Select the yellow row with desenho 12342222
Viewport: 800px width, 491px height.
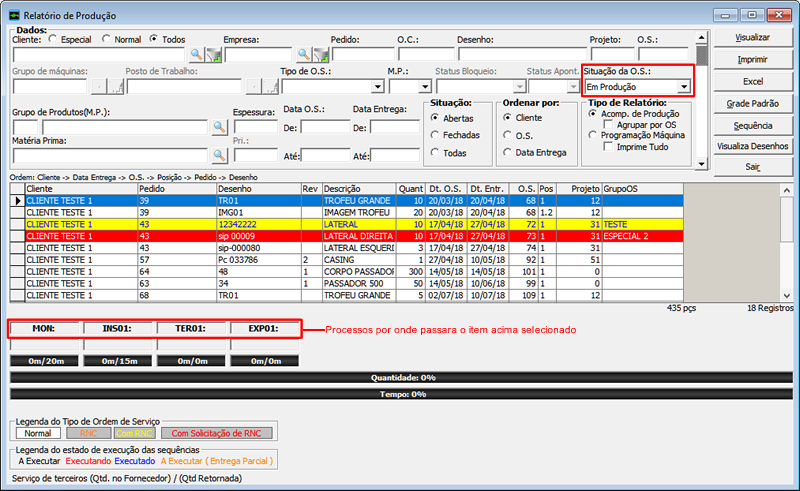click(x=354, y=225)
